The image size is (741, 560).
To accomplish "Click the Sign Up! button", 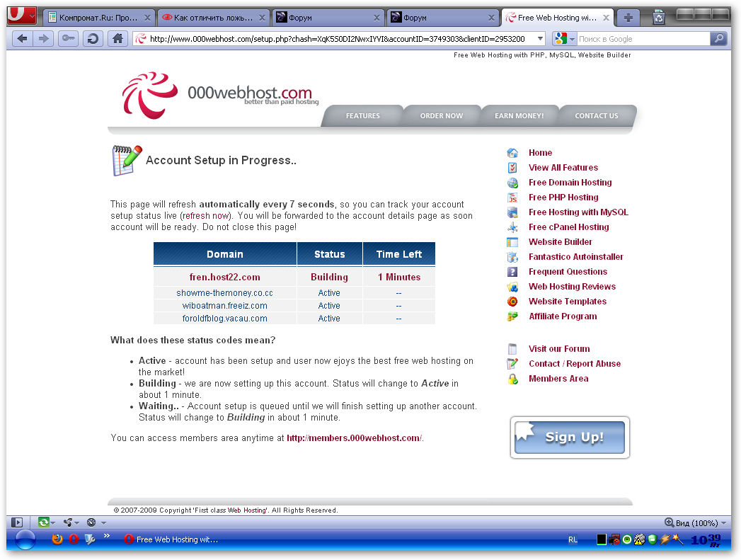I will point(570,438).
